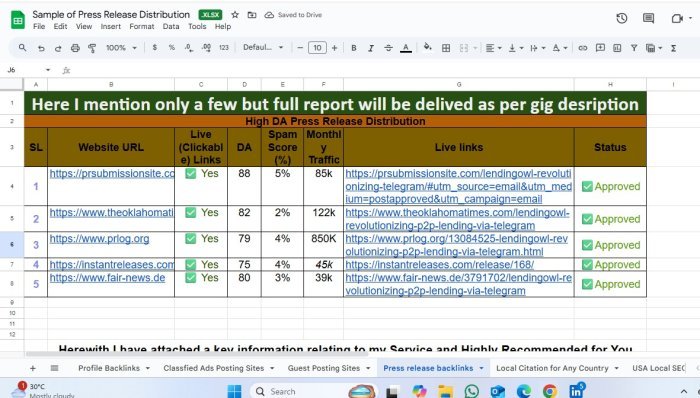Open comments history icon
Screen dimensions: 700x398
(648, 18)
